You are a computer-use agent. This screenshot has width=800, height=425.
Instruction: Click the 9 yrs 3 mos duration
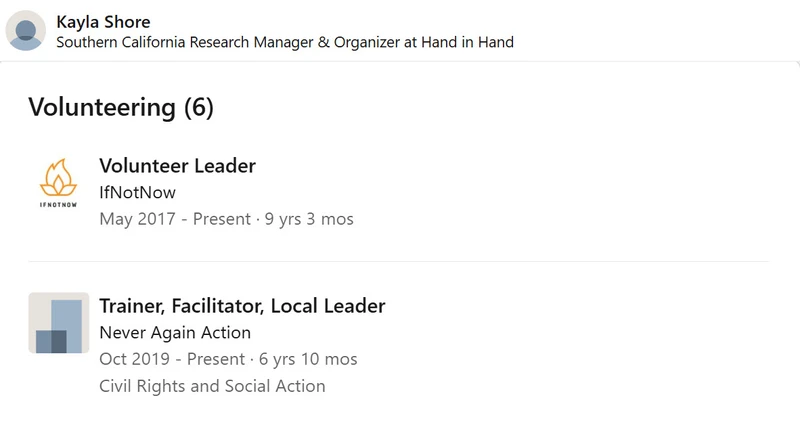[x=309, y=219]
